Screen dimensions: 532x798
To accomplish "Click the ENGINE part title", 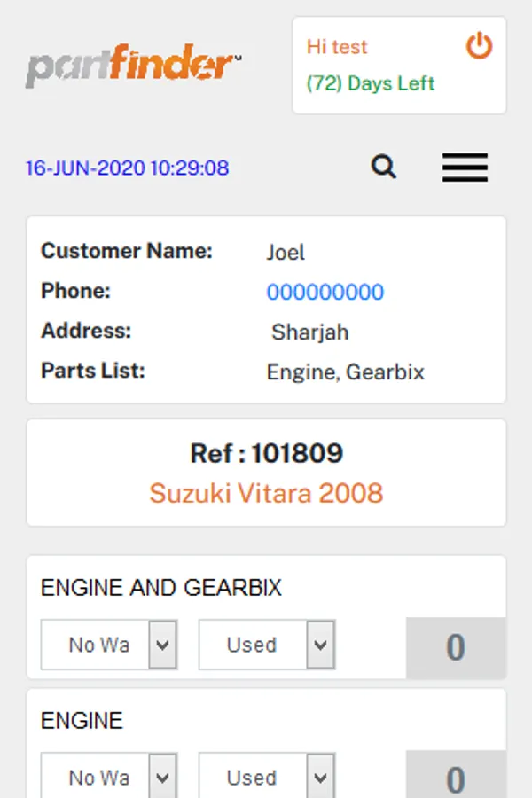I will pyautogui.click(x=82, y=721).
